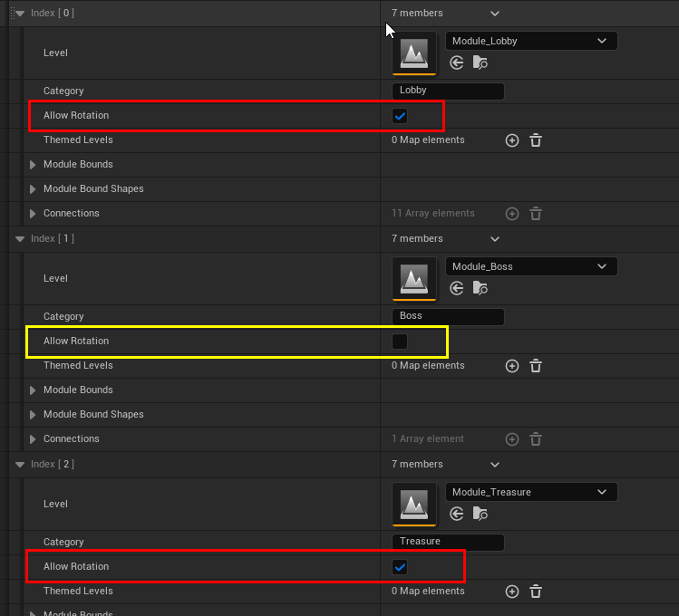Uncheck Allow Rotation for Lobby module
Viewport: 679px width, 616px height.
pyautogui.click(x=400, y=116)
